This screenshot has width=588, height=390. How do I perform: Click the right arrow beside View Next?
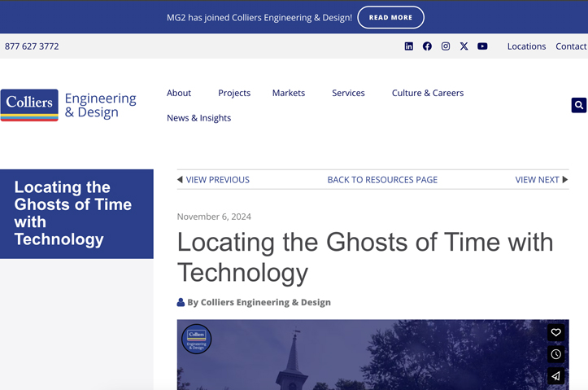(x=565, y=179)
